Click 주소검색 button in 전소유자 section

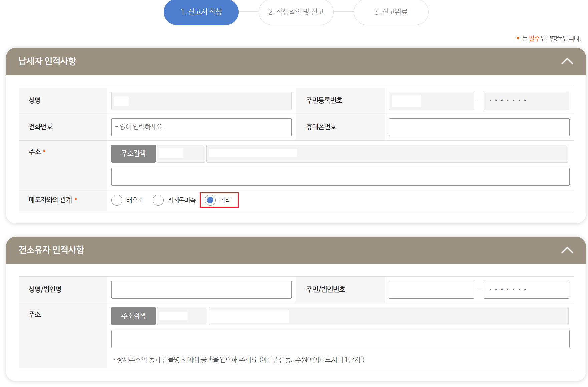coord(133,316)
